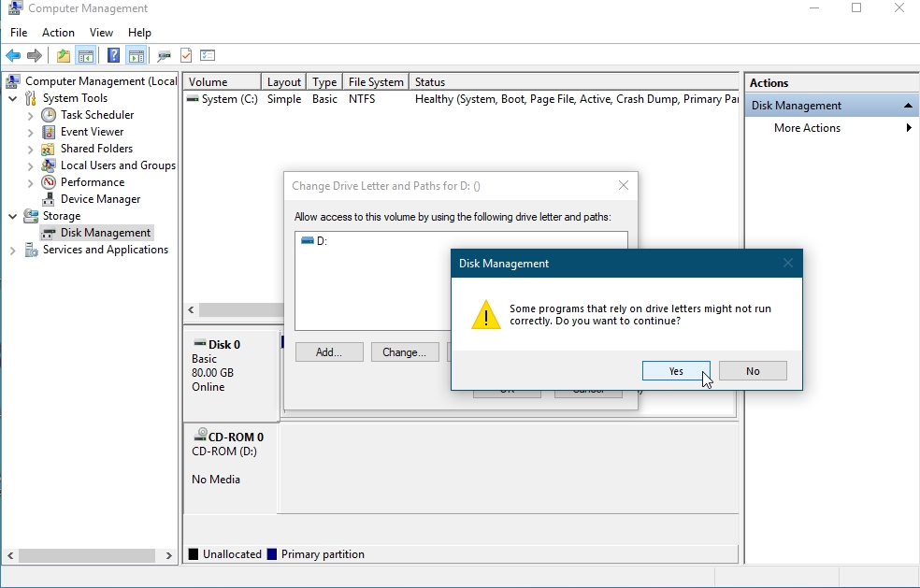Image resolution: width=920 pixels, height=588 pixels.
Task: Select the System (C:) volume row
Action: pyautogui.click(x=461, y=99)
